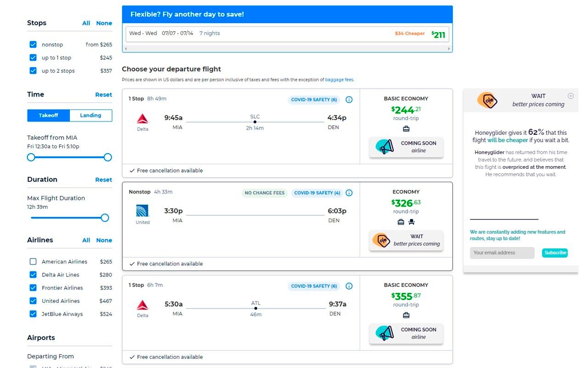588x368 pixels.
Task: Select None under Stops
Action: point(104,23)
